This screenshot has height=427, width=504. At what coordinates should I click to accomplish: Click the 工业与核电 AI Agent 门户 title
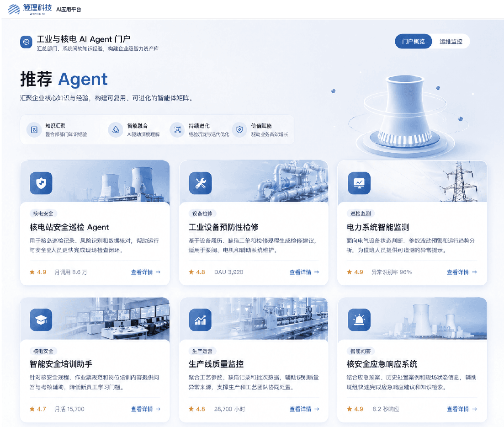pyautogui.click(x=84, y=39)
